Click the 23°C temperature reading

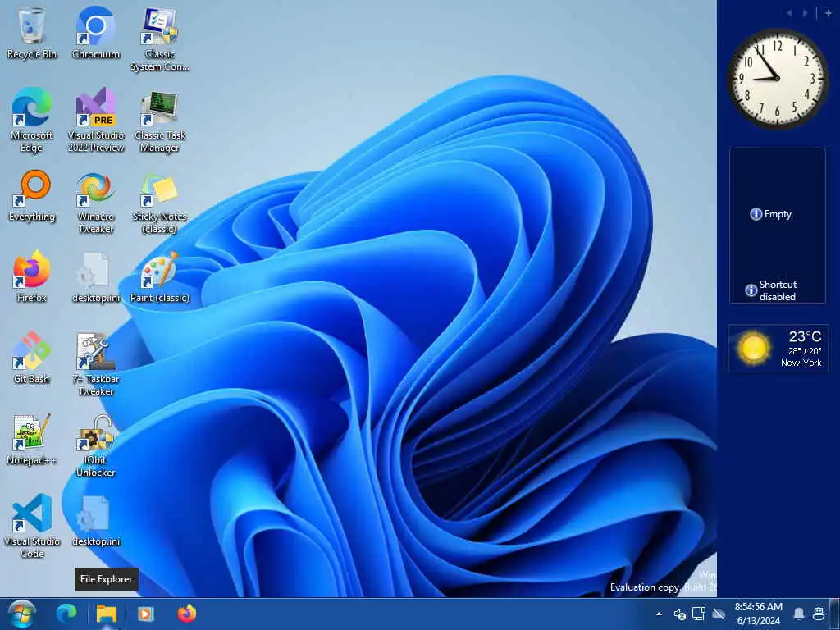tap(805, 336)
